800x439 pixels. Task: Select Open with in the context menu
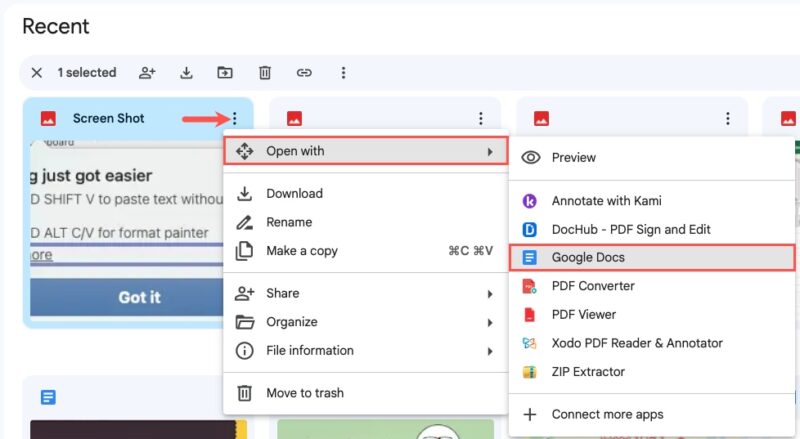[x=366, y=151]
